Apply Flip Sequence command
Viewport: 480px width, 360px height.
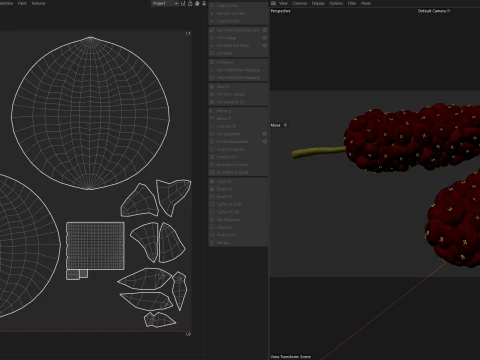(238, 219)
